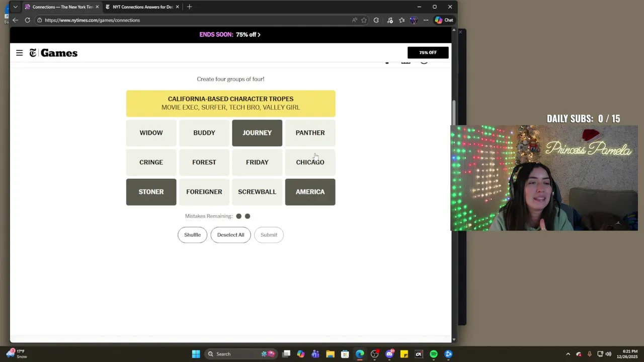Screen dimensions: 644x362
Task: Select the CHICAGO tile
Action: click(x=310, y=162)
